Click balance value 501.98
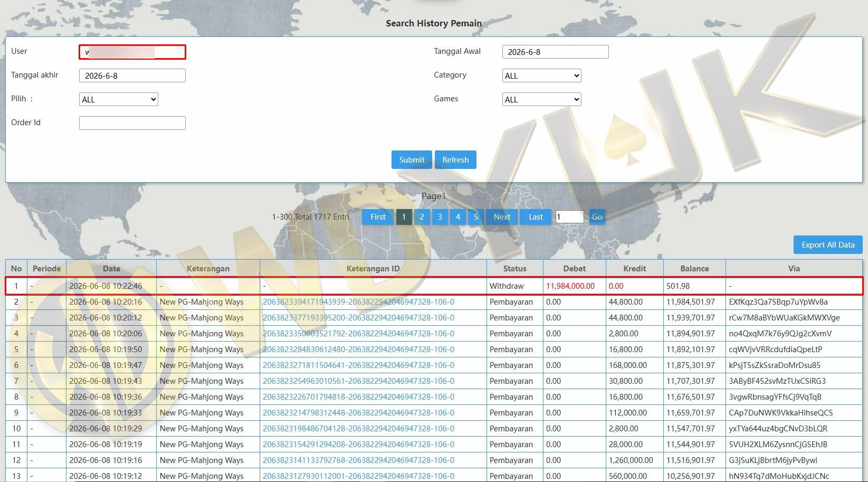The image size is (868, 482). click(x=678, y=286)
